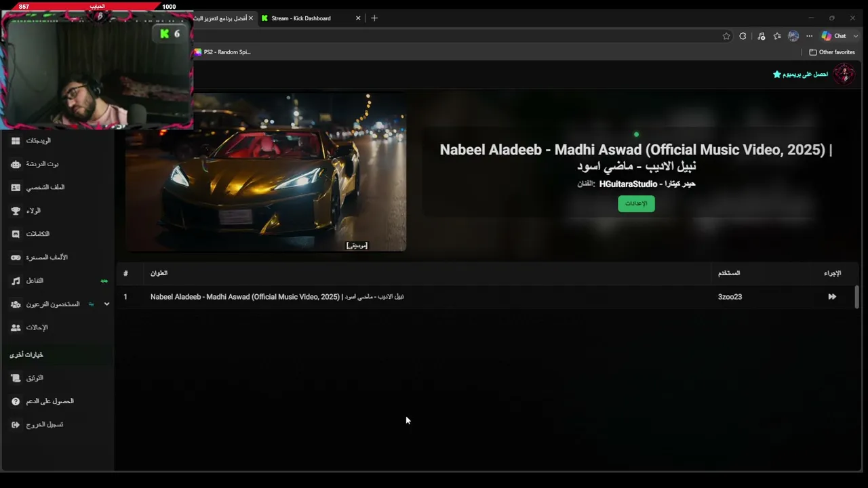Go to بوت الدردشة in the sidebar
Image resolution: width=868 pixels, height=488 pixels.
pyautogui.click(x=42, y=164)
